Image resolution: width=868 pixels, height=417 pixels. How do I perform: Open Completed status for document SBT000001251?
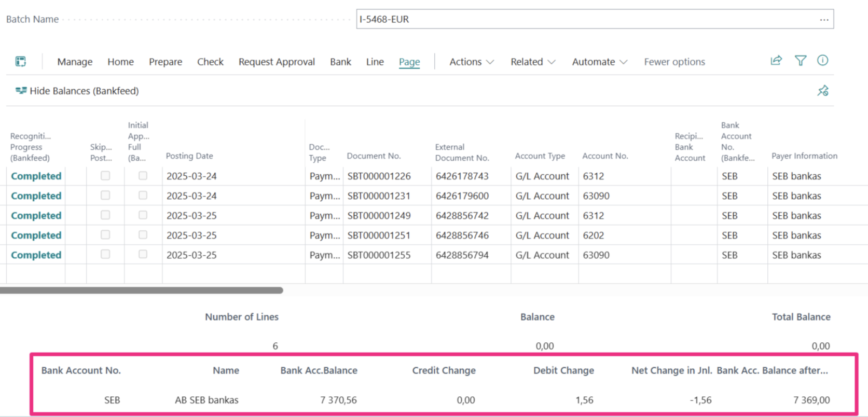tap(36, 235)
